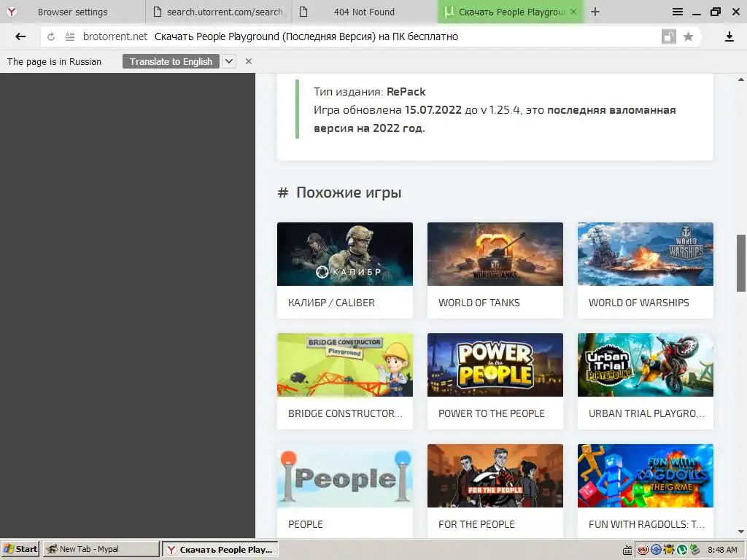Open the WORLD OF TANKS game link
This screenshot has width=747, height=560.
pos(479,303)
